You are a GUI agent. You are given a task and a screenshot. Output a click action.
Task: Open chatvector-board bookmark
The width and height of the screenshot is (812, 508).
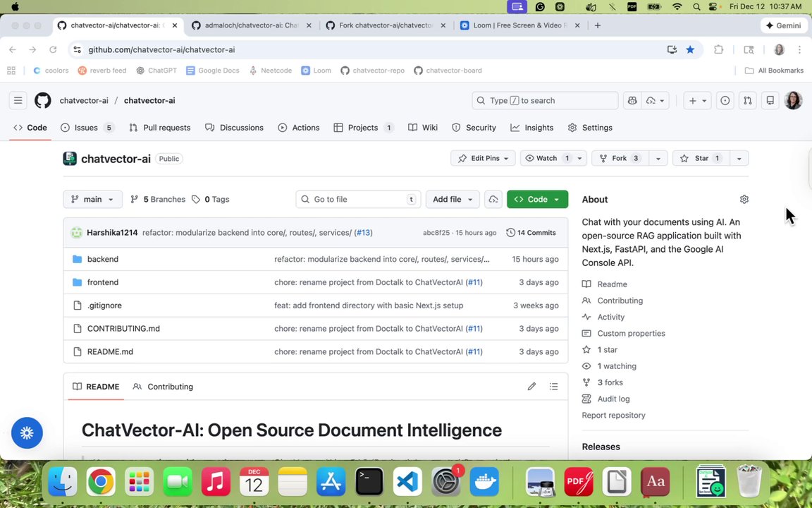(x=448, y=71)
